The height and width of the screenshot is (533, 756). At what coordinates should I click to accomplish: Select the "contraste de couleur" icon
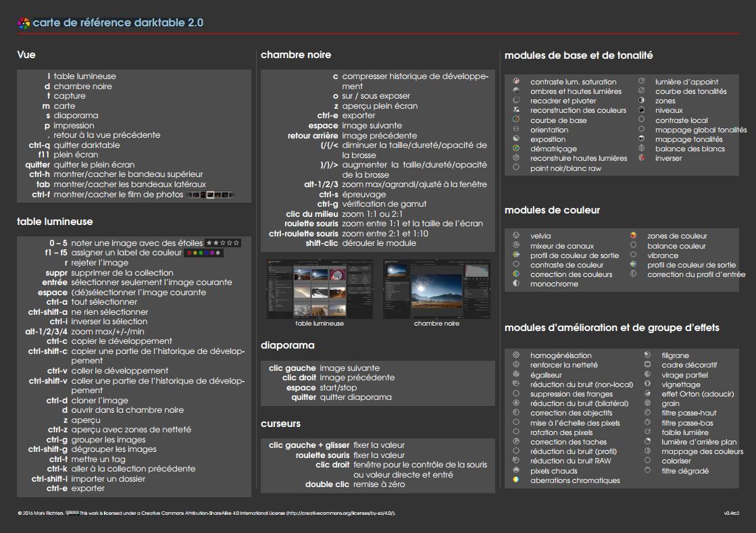(516, 265)
